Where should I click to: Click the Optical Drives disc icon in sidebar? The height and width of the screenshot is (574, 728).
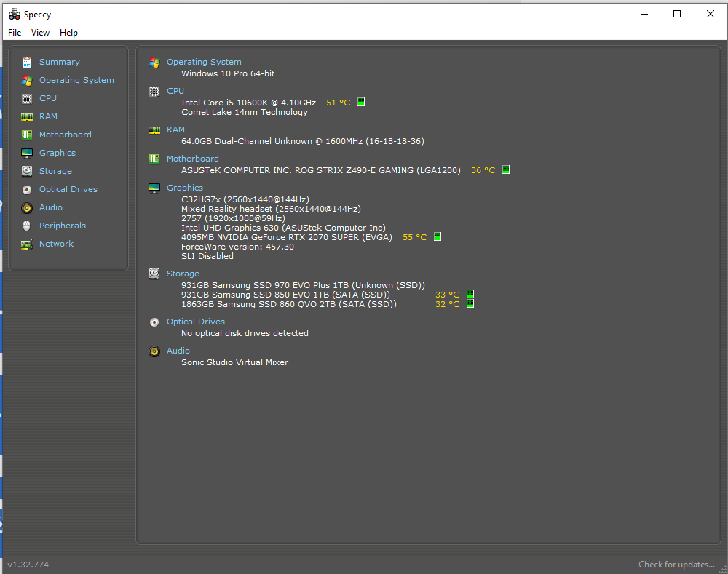coord(27,189)
